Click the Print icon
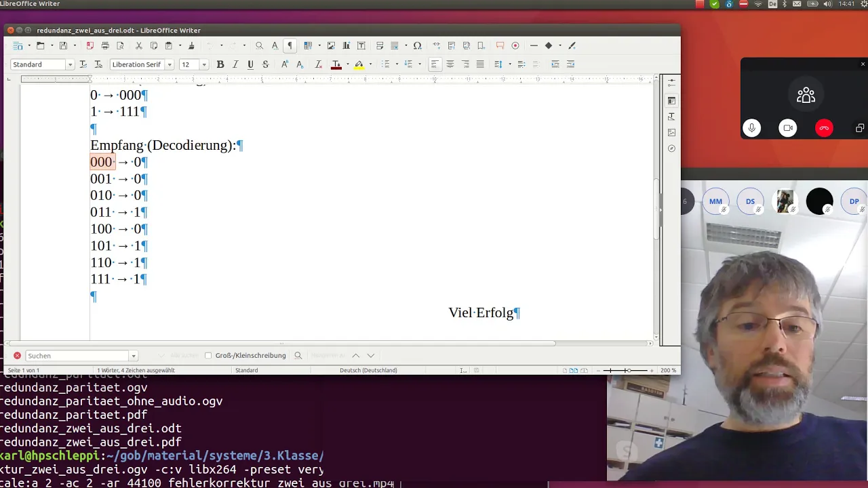 [x=105, y=45]
